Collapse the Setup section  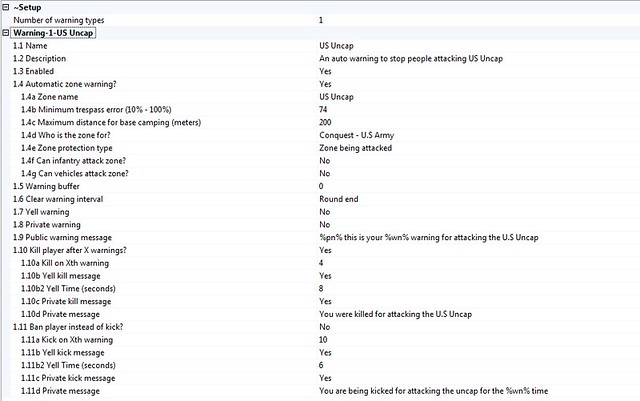6,6
